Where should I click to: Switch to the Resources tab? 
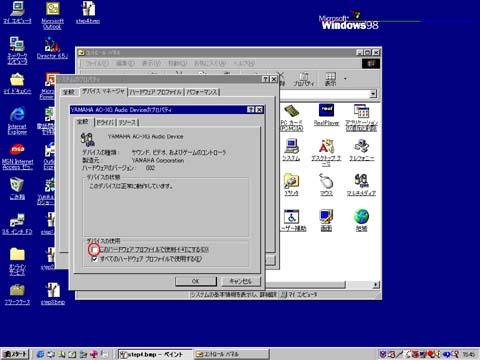point(127,122)
